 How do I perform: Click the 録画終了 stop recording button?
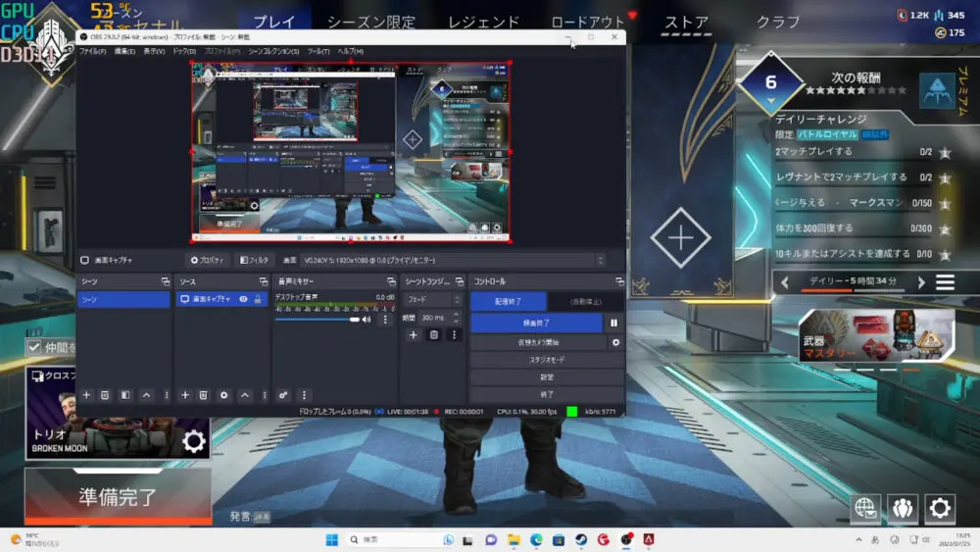pos(536,323)
